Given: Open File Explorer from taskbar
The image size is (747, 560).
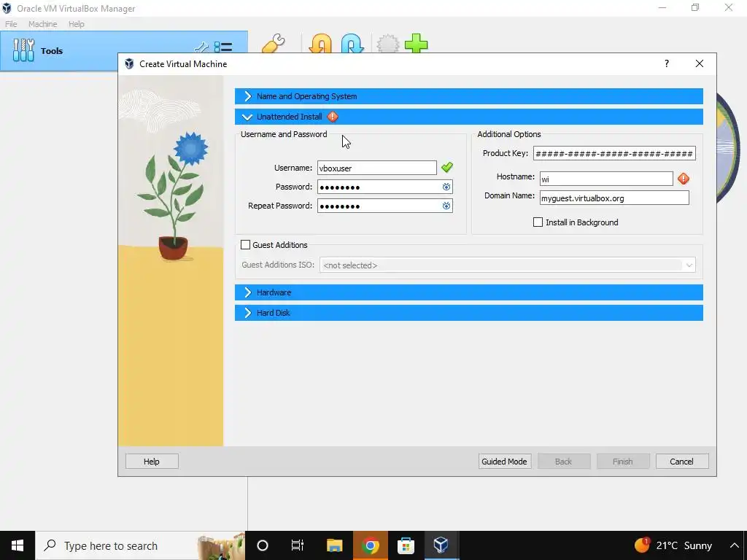Looking at the screenshot, I should click(x=334, y=545).
